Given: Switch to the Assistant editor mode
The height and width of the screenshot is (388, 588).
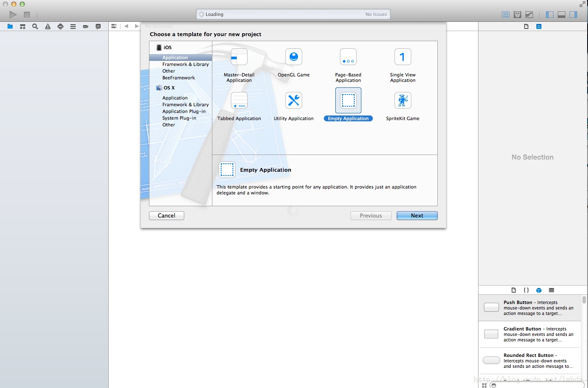Looking at the screenshot, I should coord(517,15).
